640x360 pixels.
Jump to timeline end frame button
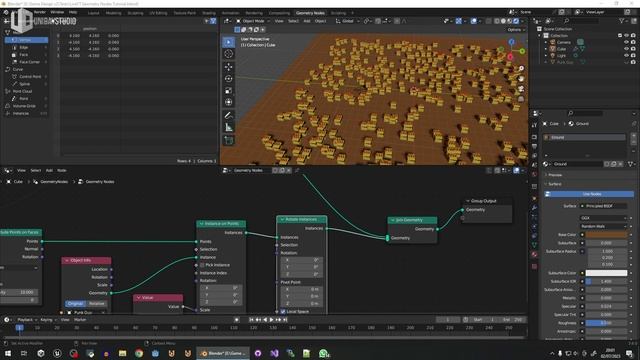tap(285, 320)
